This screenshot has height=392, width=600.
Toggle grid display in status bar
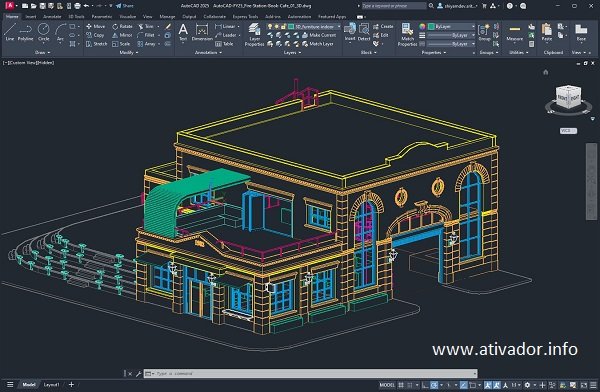pos(401,385)
